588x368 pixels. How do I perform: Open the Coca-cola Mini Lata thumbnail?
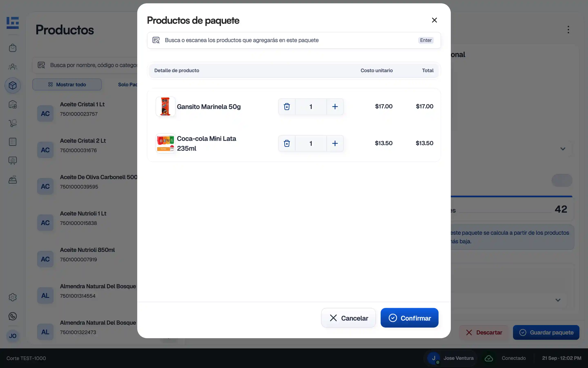[165, 143]
